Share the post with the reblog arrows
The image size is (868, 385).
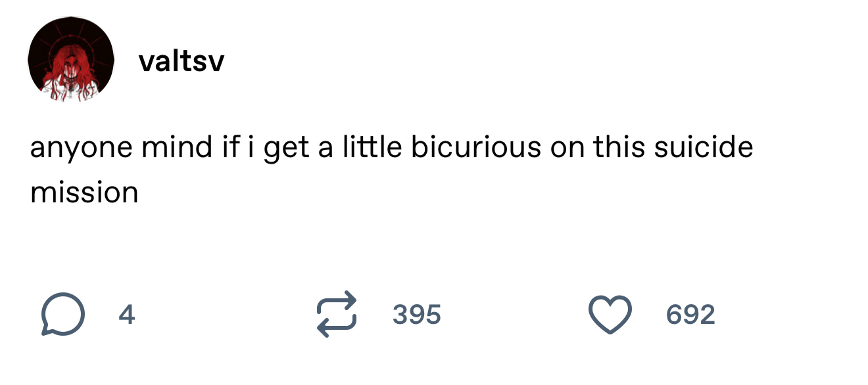336,315
